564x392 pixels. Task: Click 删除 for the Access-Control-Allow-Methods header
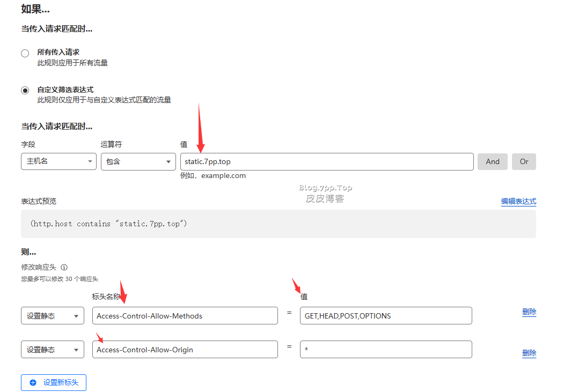pyautogui.click(x=529, y=312)
